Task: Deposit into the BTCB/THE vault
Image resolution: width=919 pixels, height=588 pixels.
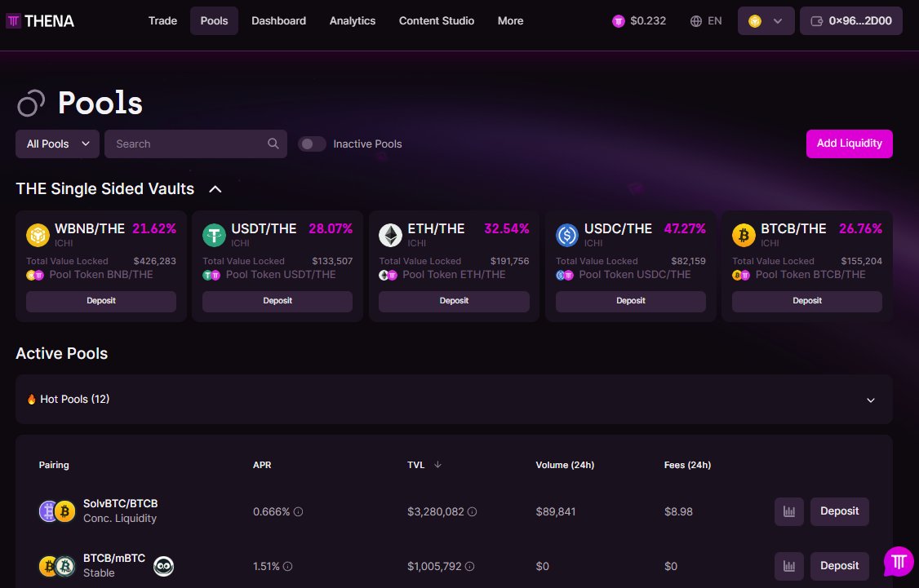Action: pos(807,301)
